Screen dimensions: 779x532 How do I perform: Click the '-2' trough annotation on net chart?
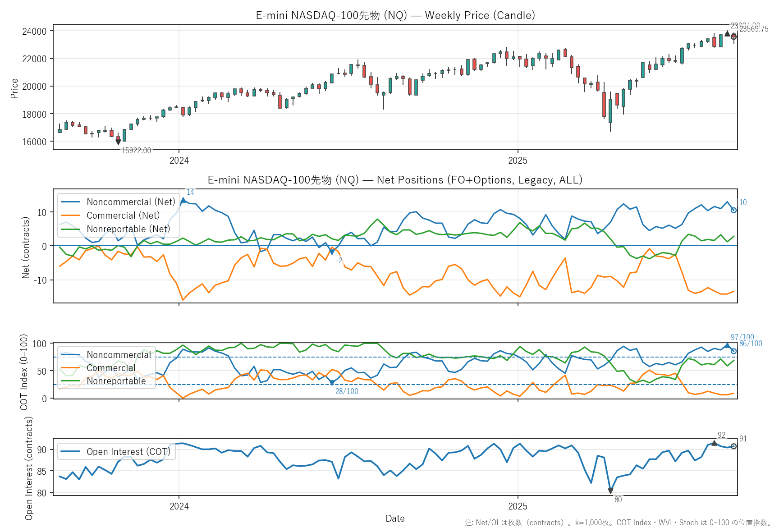point(339,261)
